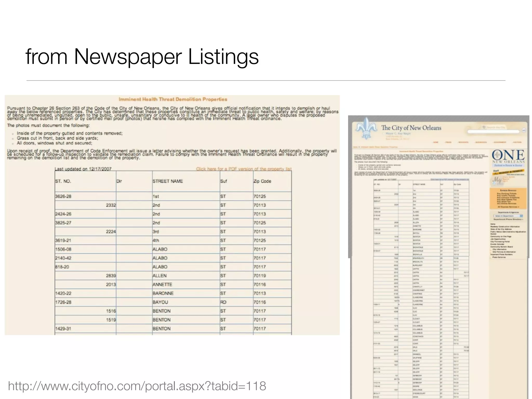This screenshot has width=532, height=399.
Task: Click 'Last updated on 12/17/2007' in enlarged listing
Action: point(83,169)
